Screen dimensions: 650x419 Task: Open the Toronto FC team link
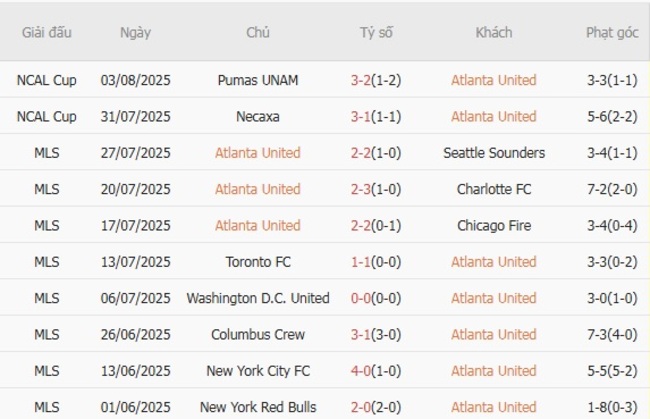(x=257, y=262)
